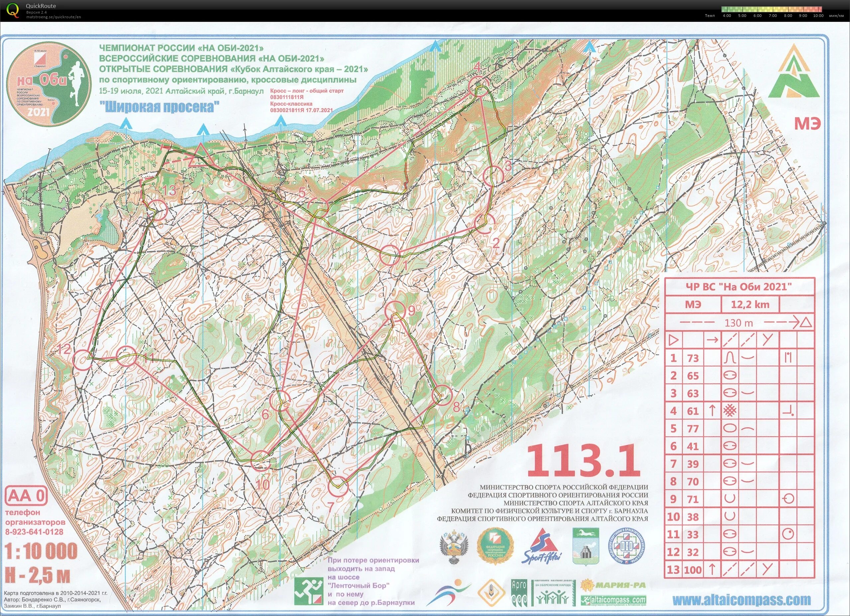This screenshot has height=616, width=850.
Task: Click the 'мин/км' unit label
Action: [836, 16]
